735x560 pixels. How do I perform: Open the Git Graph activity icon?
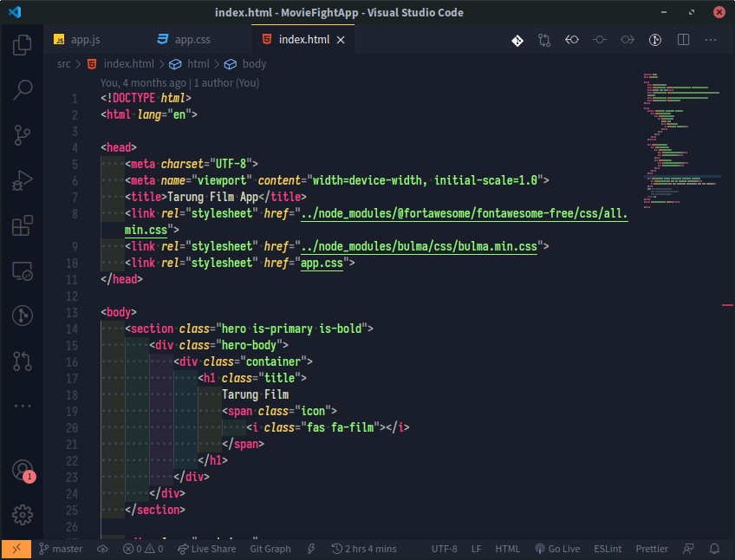click(x=22, y=316)
